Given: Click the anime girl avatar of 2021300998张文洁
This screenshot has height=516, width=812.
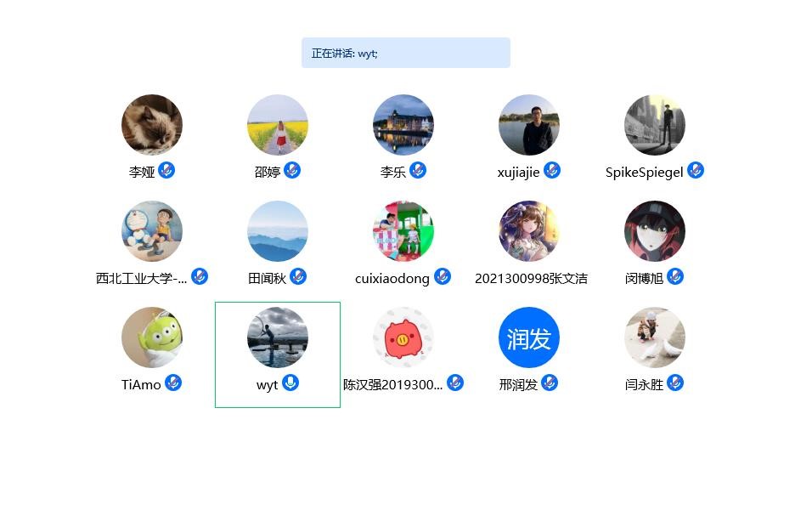Looking at the screenshot, I should click(x=528, y=231).
